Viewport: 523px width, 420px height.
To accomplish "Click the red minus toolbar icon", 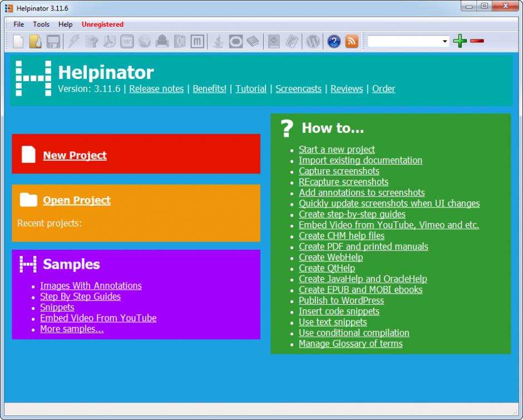I will 477,41.
